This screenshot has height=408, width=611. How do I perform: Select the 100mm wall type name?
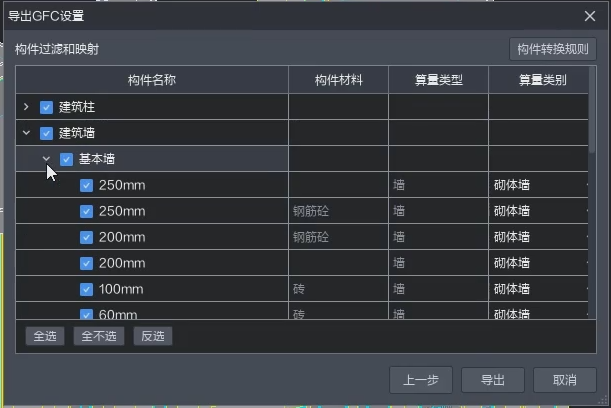tap(121, 290)
